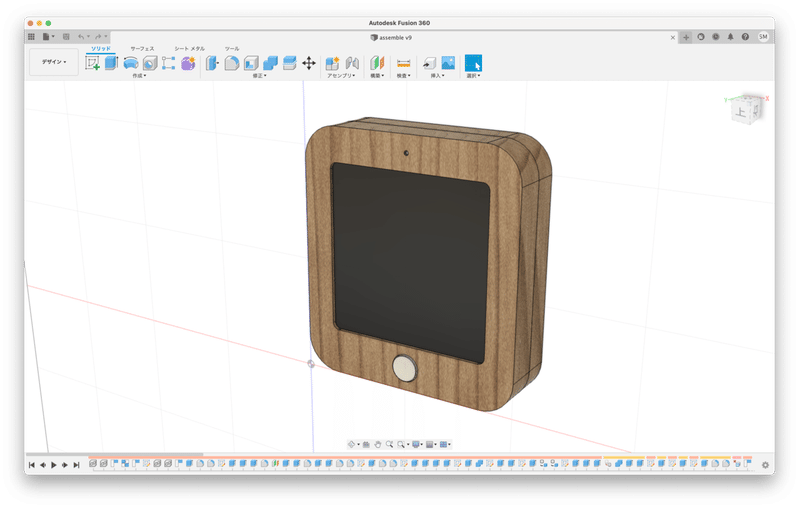Click the Look At navigation icon

coord(366,444)
